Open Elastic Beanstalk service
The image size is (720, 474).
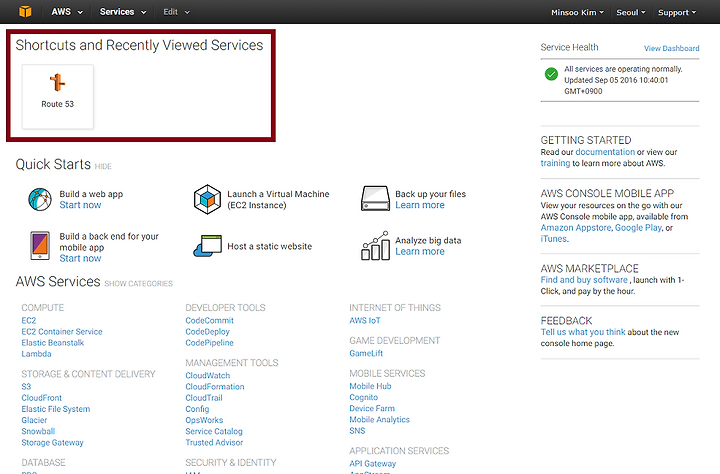coord(52,343)
